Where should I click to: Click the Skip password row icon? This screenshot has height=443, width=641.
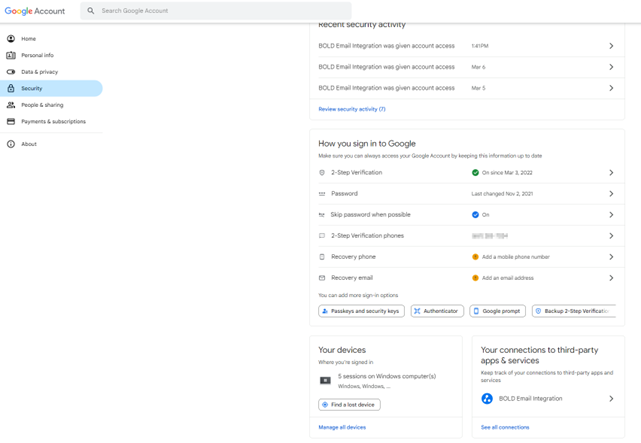[322, 215]
